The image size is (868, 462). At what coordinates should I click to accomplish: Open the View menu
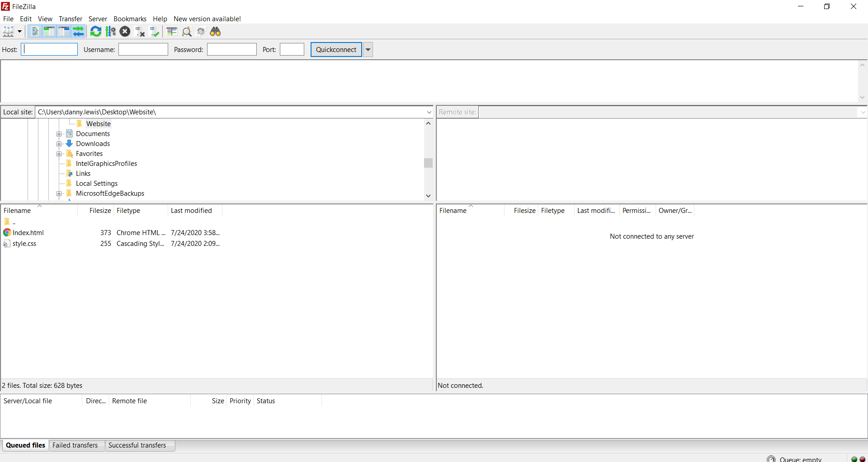45,19
